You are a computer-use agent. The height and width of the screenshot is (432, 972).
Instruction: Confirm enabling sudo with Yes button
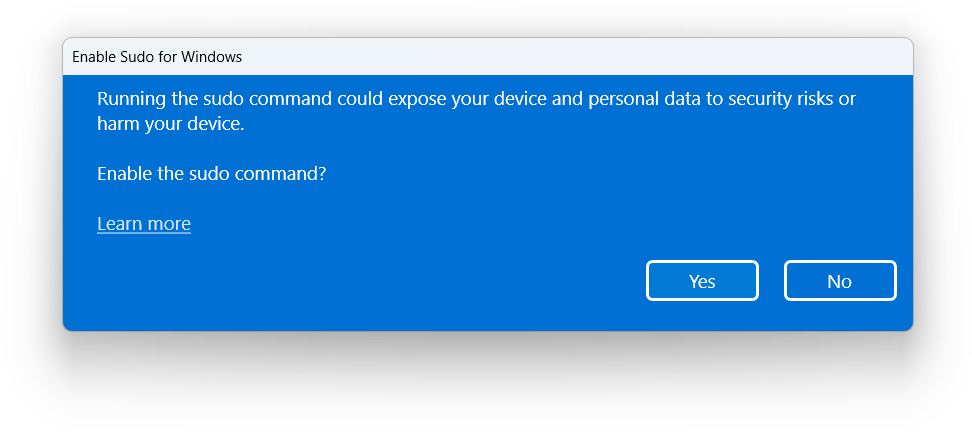[x=702, y=281]
